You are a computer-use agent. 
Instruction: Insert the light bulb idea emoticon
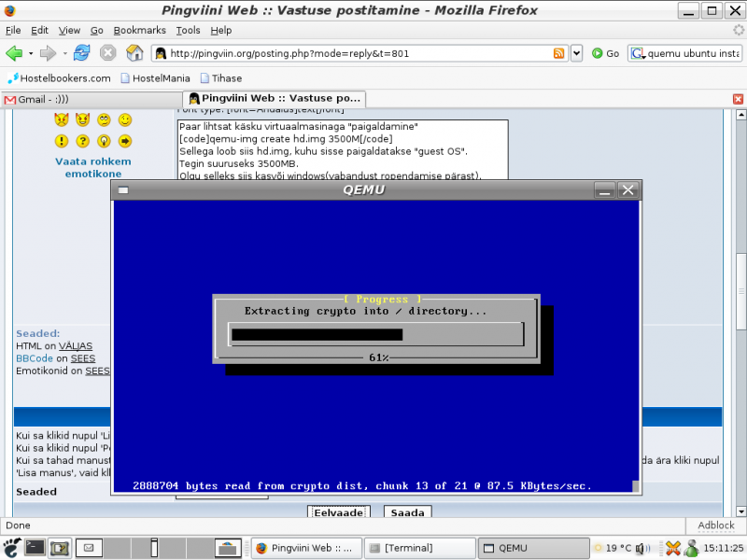point(104,141)
